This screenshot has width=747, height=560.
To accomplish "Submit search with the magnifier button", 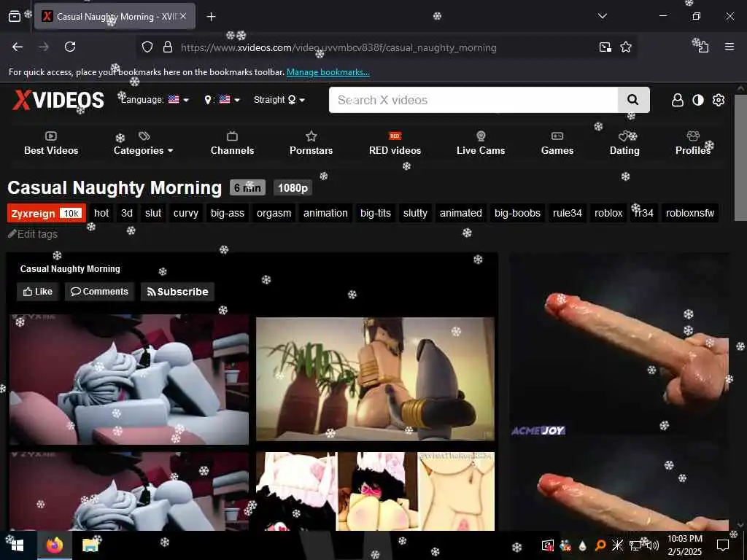I will 633,100.
